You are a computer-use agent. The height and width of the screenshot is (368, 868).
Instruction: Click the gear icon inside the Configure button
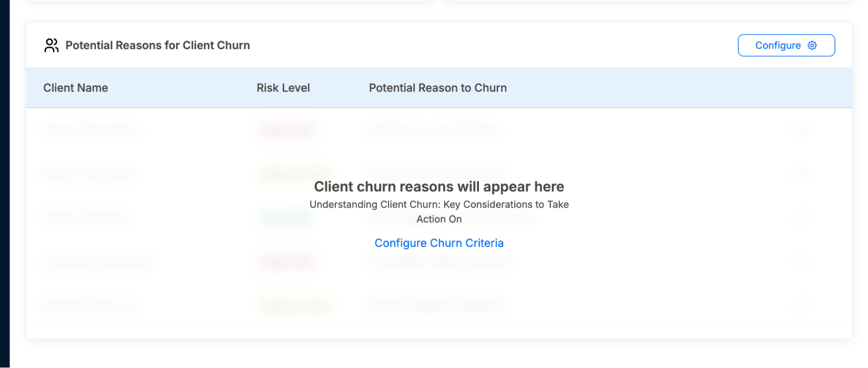point(812,45)
